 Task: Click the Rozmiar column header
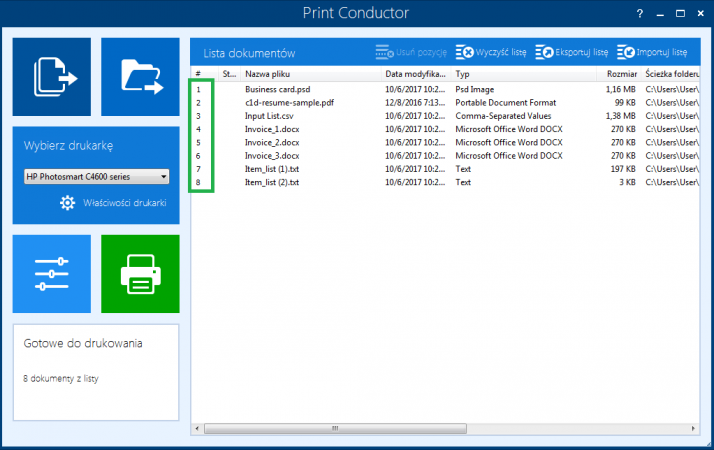(x=620, y=74)
